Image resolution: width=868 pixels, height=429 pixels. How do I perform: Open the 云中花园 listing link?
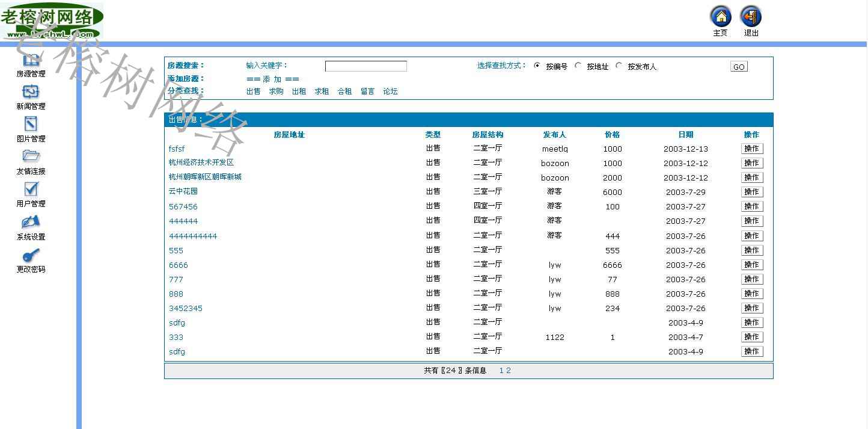pyautogui.click(x=183, y=191)
